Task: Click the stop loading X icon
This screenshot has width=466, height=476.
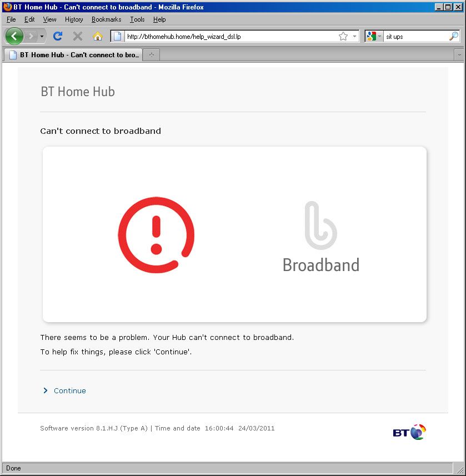Action: tap(78, 37)
